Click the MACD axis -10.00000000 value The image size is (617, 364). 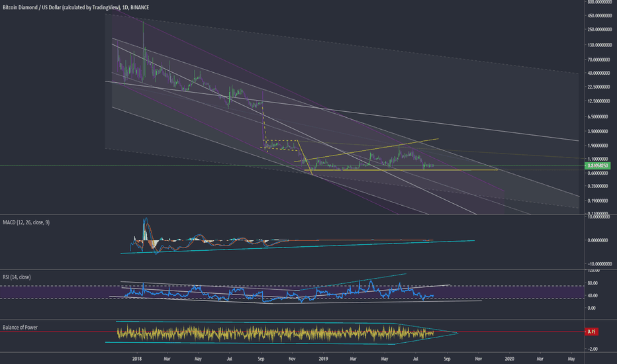pyautogui.click(x=600, y=264)
